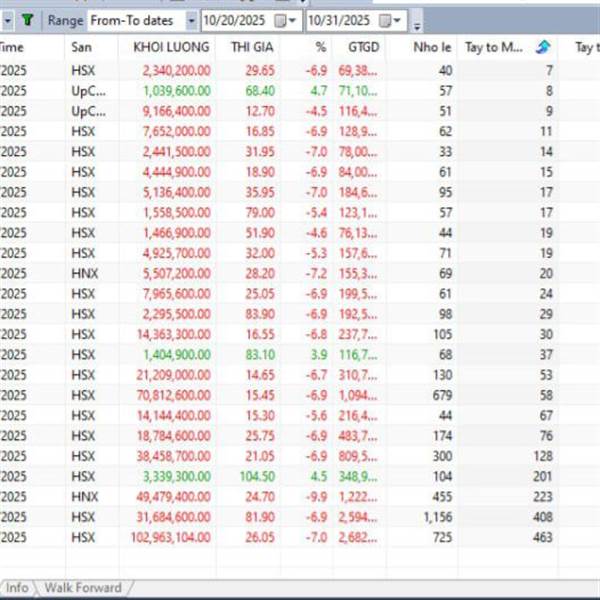
Task: Click the percent value -7.2
Action: (x=316, y=273)
